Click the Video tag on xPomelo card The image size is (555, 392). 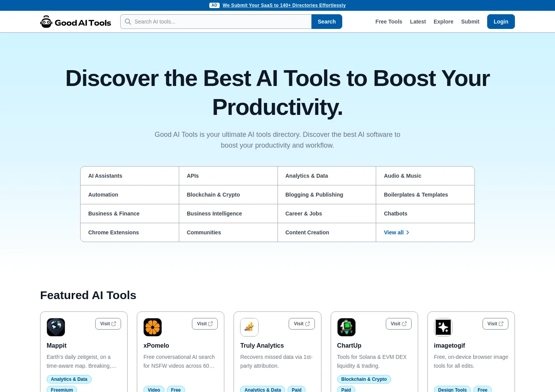click(x=154, y=389)
